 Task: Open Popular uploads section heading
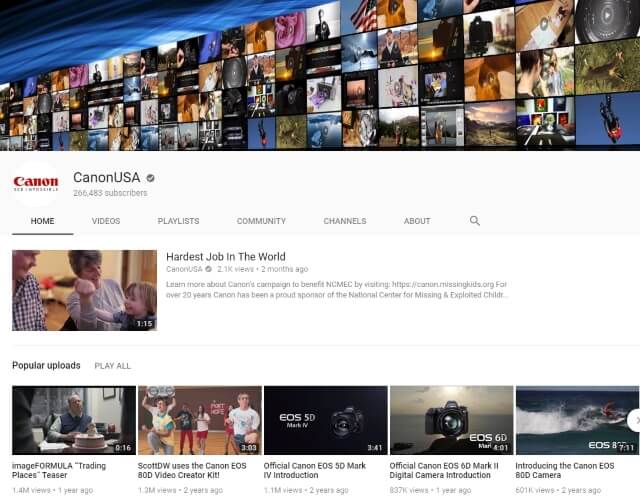46,365
